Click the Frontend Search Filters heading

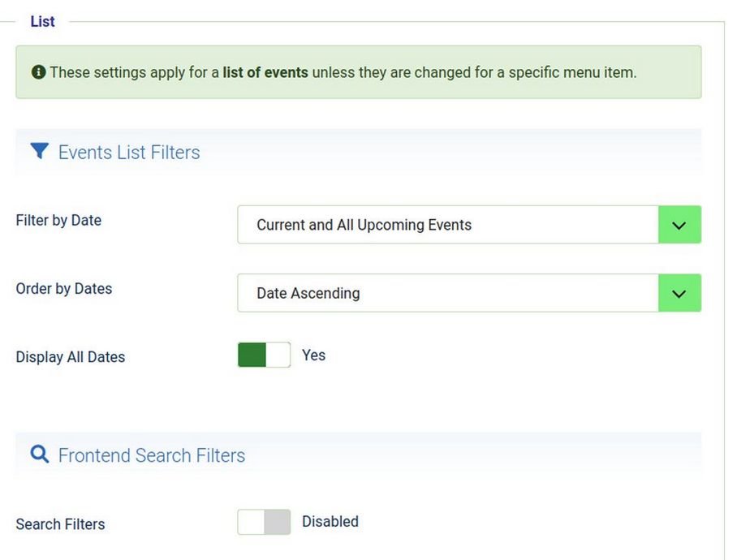pyautogui.click(x=152, y=455)
